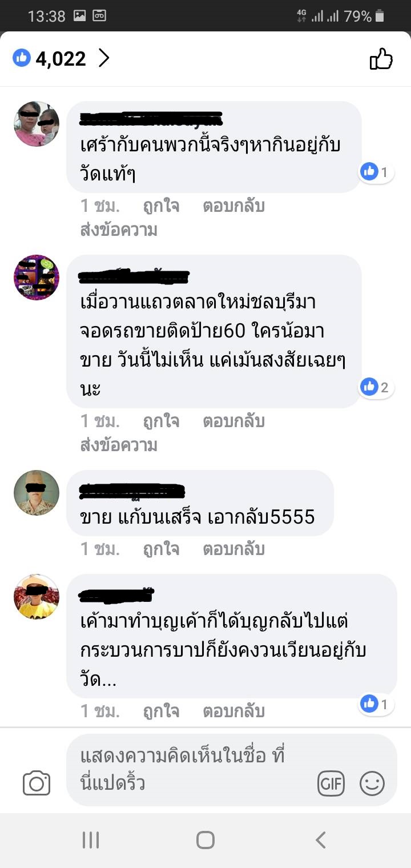Viewport: 411px width, 868px height.
Task: Tap Android back navigation arrow
Action: (x=321, y=840)
